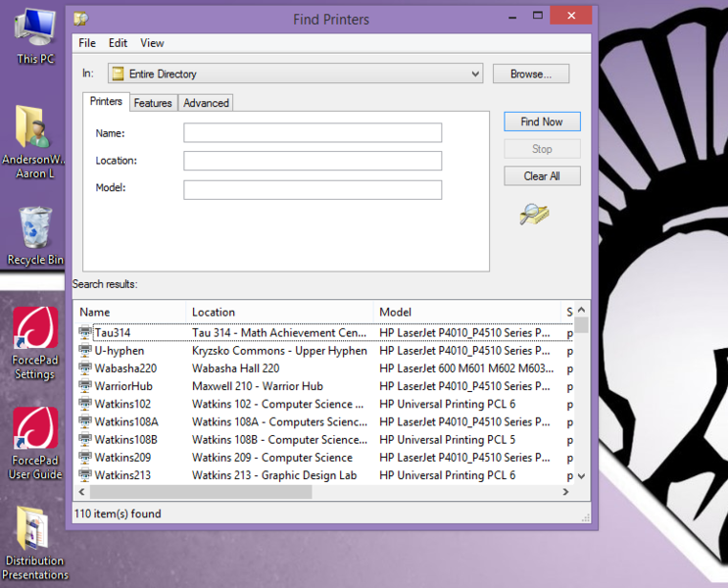Open the File menu
The image size is (728, 588).
coord(87,43)
